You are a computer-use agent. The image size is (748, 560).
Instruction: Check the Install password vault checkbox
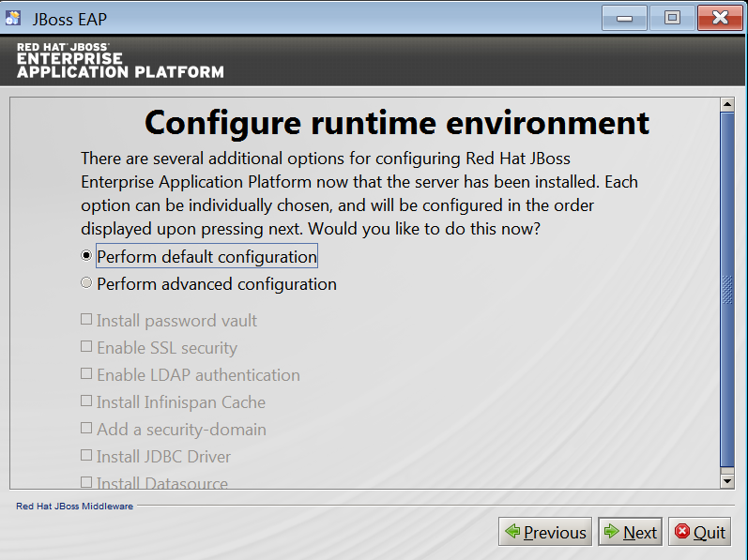coord(86,320)
